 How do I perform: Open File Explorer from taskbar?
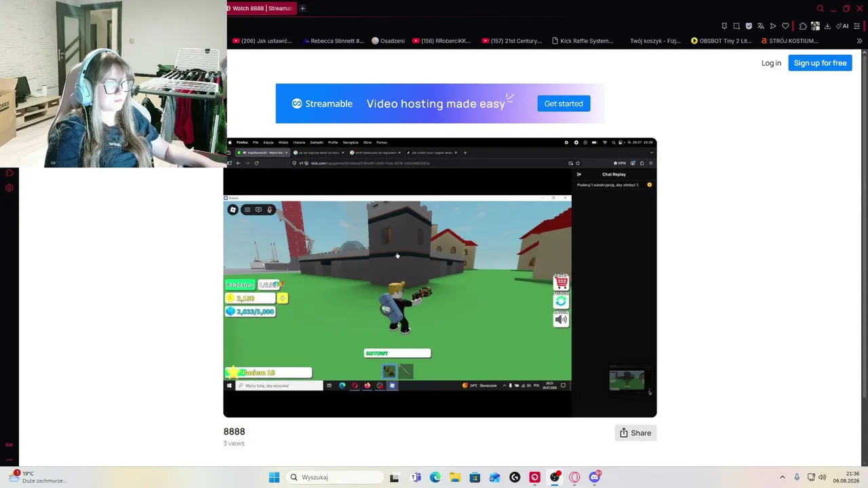[455, 477]
